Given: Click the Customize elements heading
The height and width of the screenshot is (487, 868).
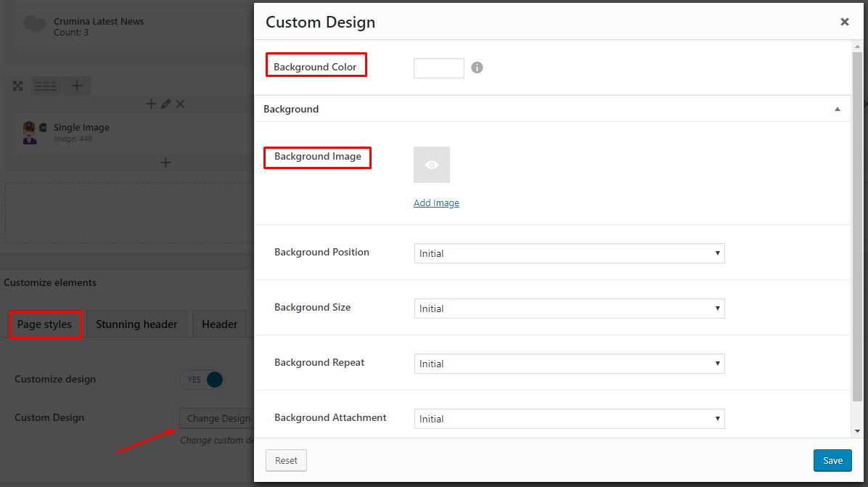Looking at the screenshot, I should (x=50, y=283).
